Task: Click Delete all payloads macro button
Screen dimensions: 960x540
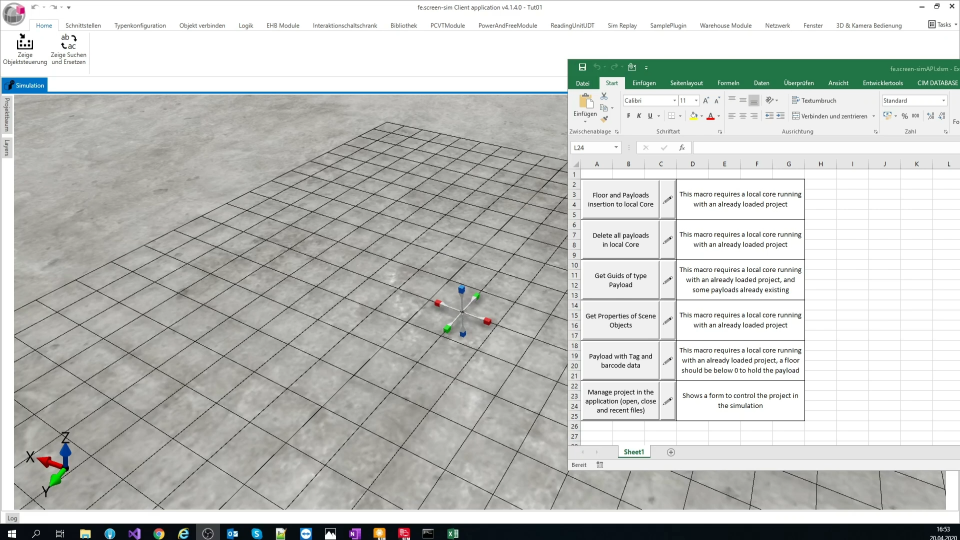Action: click(x=620, y=239)
